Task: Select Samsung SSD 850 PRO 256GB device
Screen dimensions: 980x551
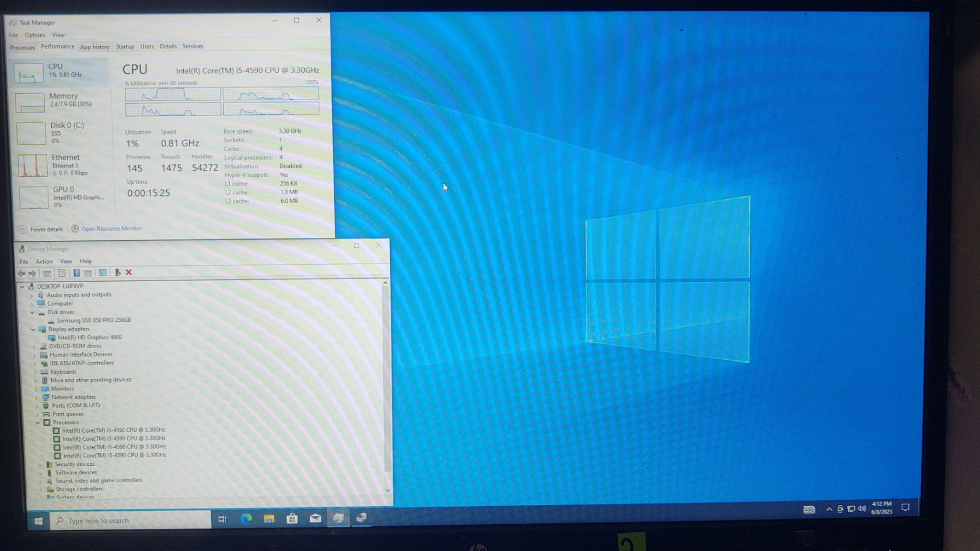Action: tap(93, 320)
